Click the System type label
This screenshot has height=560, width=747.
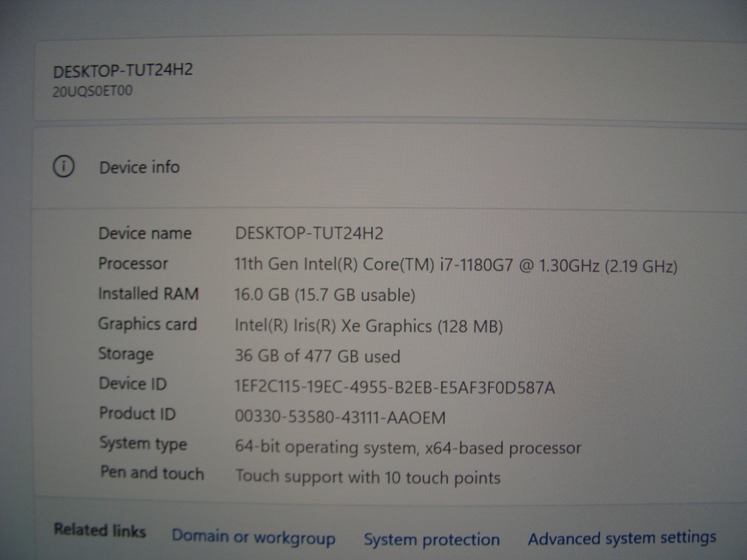point(143,443)
